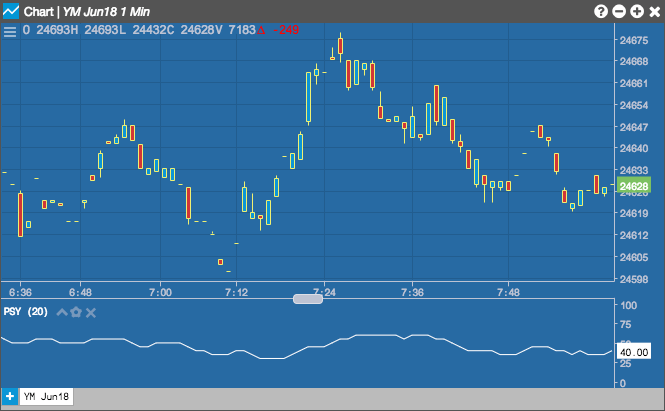The height and width of the screenshot is (411, 665).
Task: Click the PSY (20) study label
Action: (x=25, y=312)
